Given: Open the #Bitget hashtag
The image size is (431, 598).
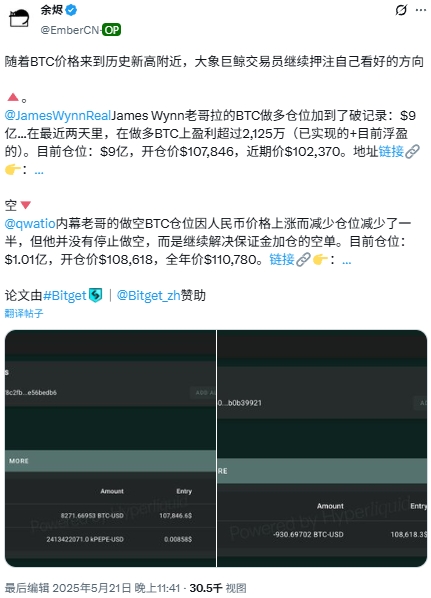Looking at the screenshot, I should (65, 296).
